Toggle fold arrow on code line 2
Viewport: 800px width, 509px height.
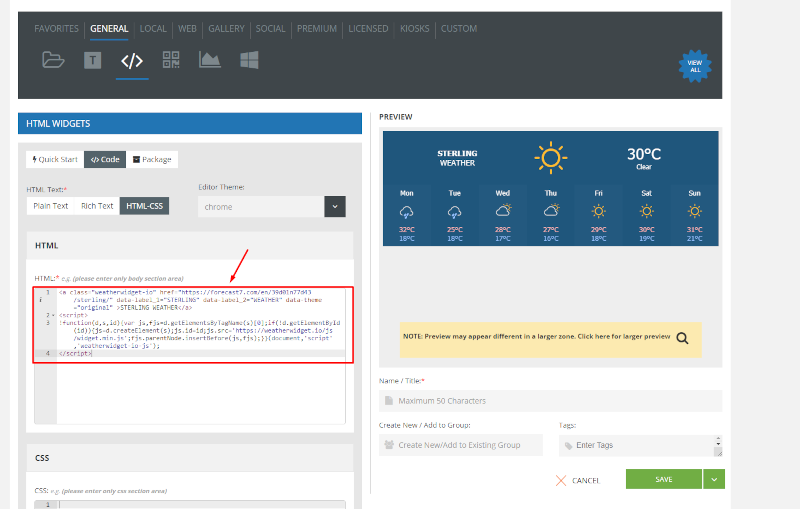(x=53, y=315)
